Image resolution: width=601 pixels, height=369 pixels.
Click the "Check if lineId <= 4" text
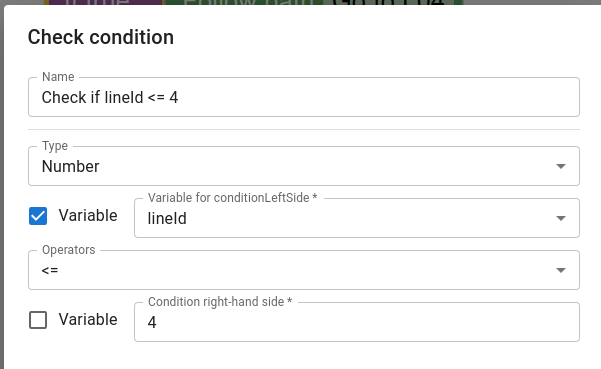pos(110,97)
